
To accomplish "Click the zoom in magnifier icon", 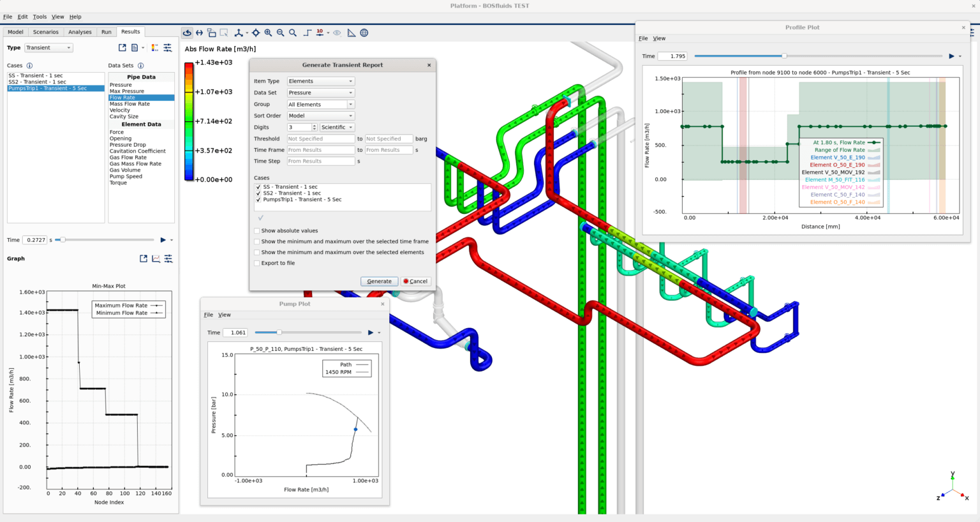I will tap(268, 33).
